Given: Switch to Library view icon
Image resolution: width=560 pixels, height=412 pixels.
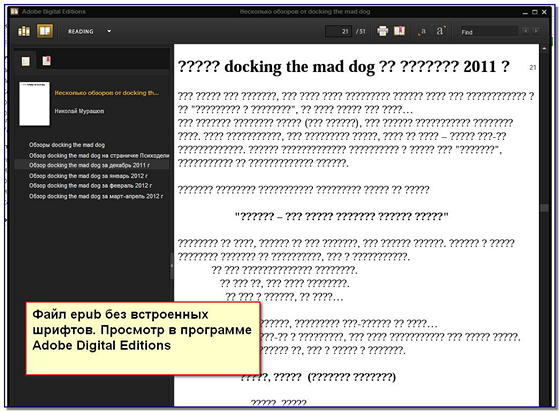Looking at the screenshot, I should click(x=24, y=31).
